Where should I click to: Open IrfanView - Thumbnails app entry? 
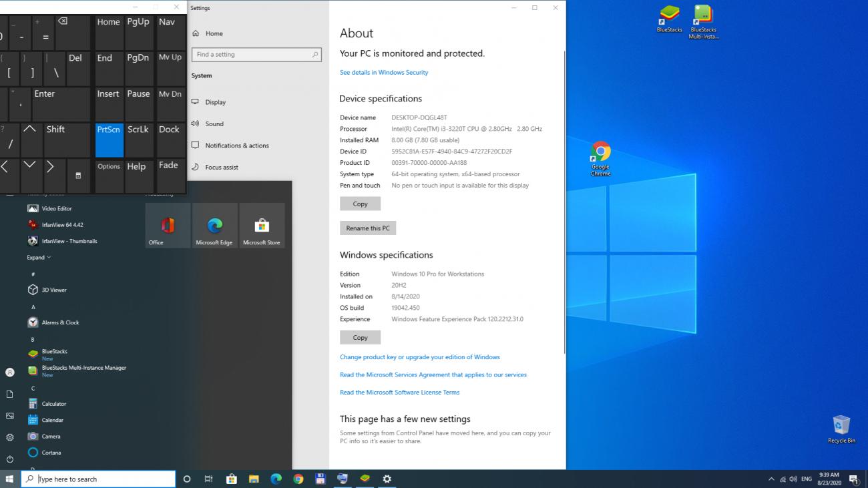[x=62, y=241]
